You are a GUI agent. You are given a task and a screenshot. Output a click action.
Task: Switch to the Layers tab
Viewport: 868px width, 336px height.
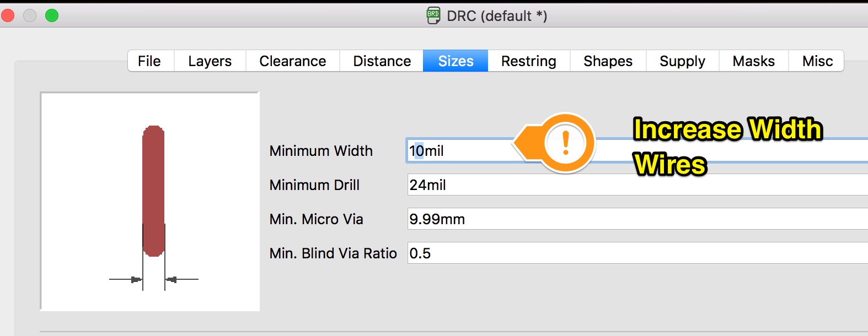coord(210,61)
